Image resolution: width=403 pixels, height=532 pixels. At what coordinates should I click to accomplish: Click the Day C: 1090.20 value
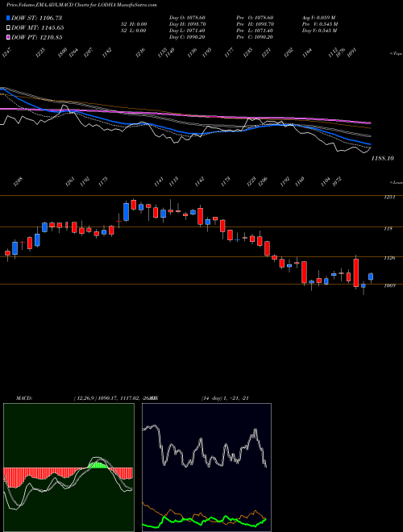(x=187, y=37)
